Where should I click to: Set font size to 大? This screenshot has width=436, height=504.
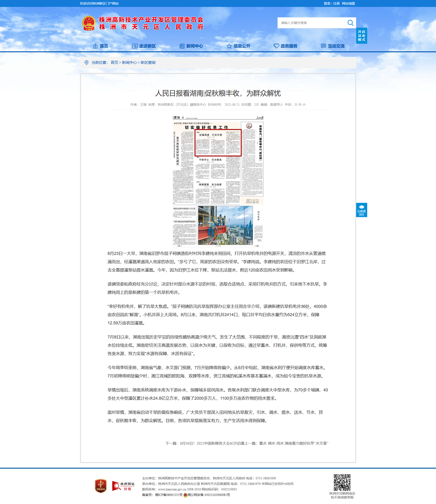(x=296, y=105)
